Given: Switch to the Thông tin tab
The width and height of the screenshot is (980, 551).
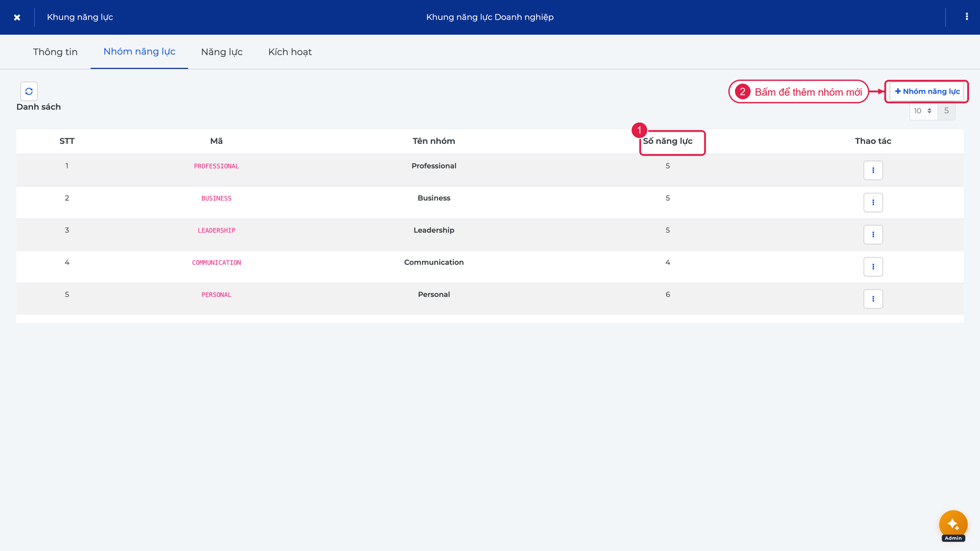Looking at the screenshot, I should pos(55,52).
